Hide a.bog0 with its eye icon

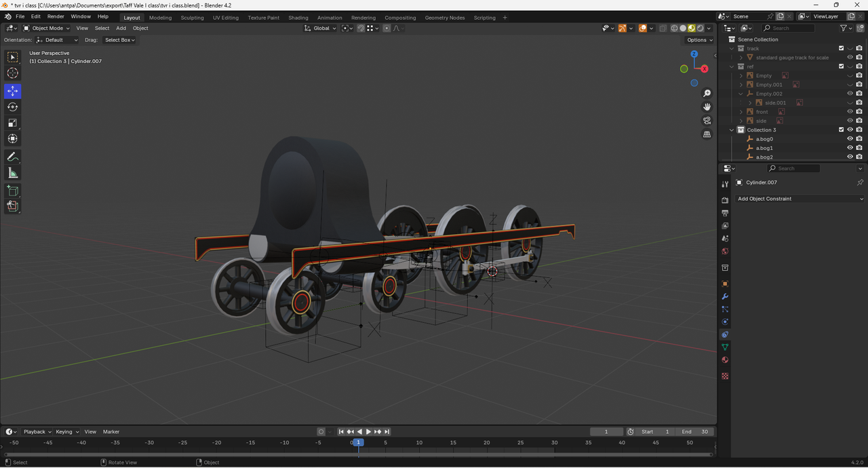[850, 139]
